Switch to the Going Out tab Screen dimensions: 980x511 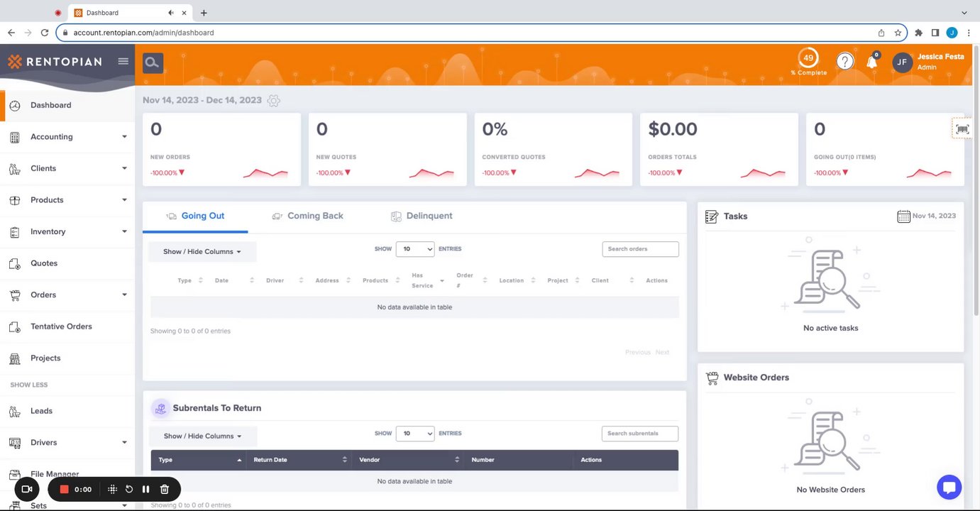195,216
